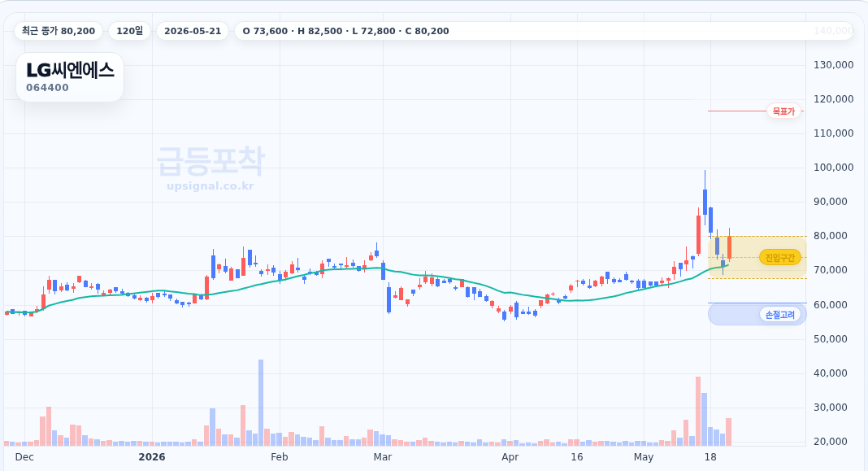The image size is (868, 471).
Task: Click the 2026-05-21 date pill
Action: point(193,31)
